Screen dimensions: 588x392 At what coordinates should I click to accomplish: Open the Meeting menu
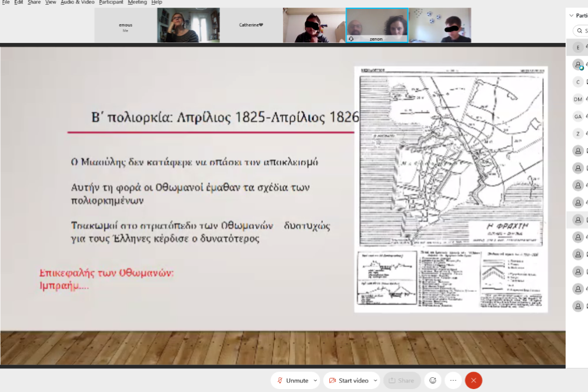tap(137, 2)
